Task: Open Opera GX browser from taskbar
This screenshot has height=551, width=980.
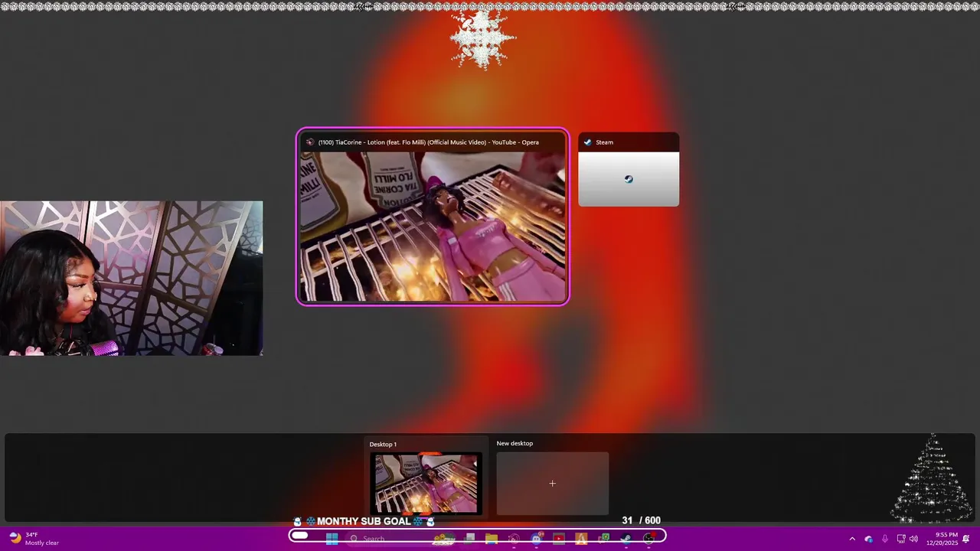Action: click(514, 539)
